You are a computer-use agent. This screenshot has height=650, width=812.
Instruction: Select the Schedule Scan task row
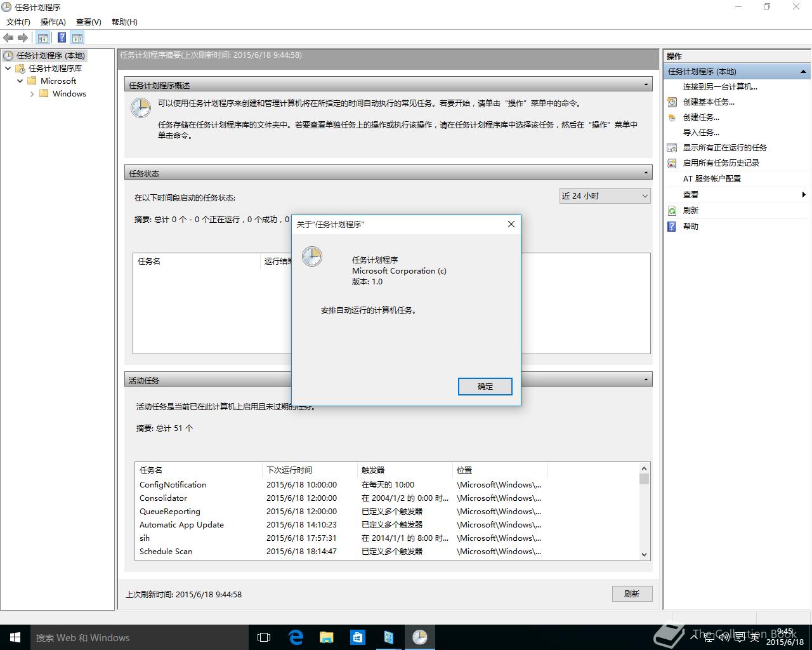(x=387, y=551)
